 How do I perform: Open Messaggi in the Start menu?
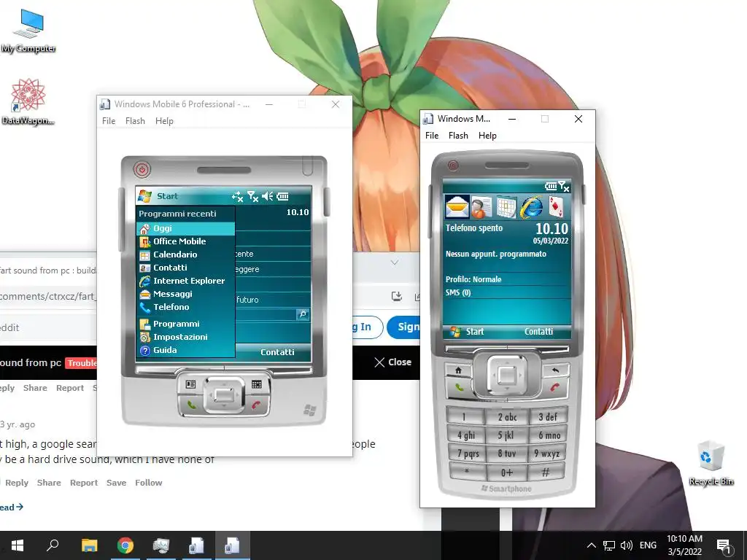point(185,294)
